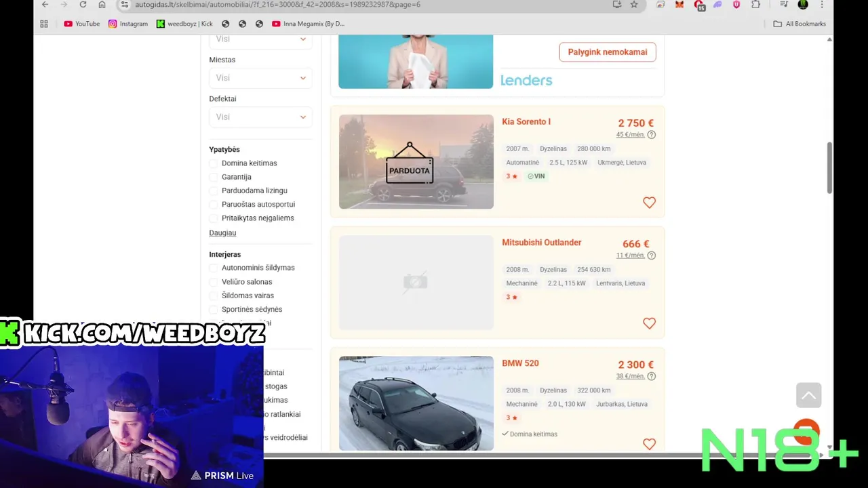Favorite the Kia Sorento I listing heart
The image size is (868, 488).
[x=649, y=203]
